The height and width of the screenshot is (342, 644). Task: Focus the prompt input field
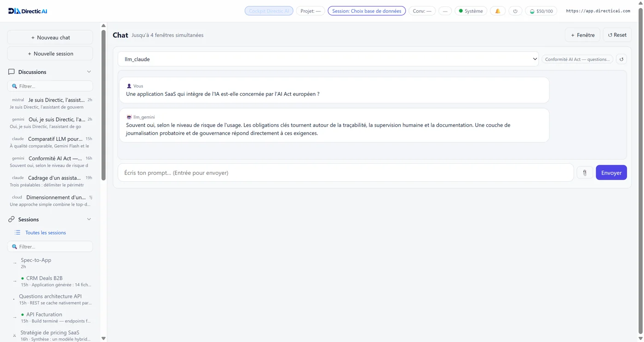coord(346,173)
